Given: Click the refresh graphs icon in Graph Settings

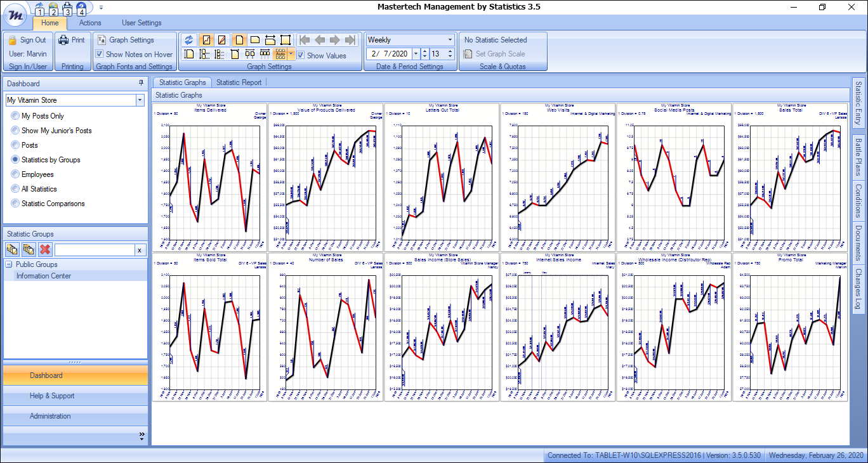Looking at the screenshot, I should click(x=188, y=40).
